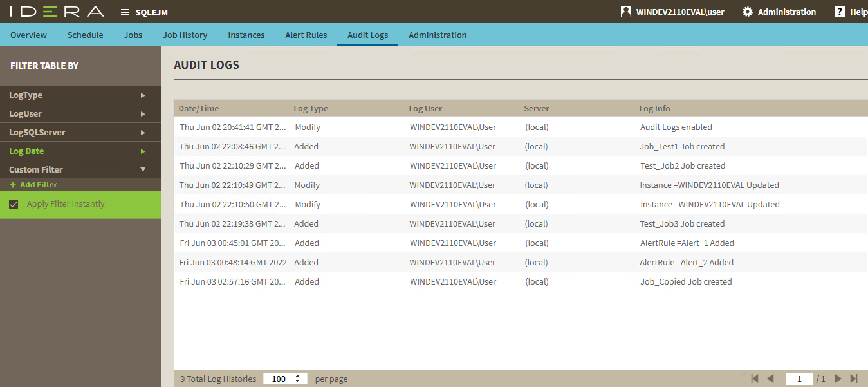Open the Alert Rules tab
The width and height of the screenshot is (868, 387).
pos(306,35)
